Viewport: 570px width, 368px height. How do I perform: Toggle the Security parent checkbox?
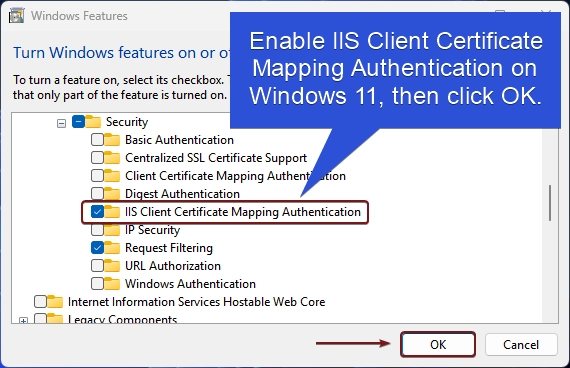79,122
